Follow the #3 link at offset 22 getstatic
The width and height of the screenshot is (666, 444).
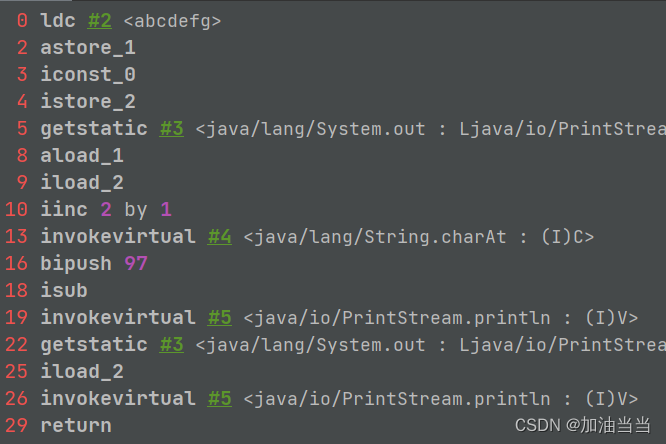coord(171,344)
